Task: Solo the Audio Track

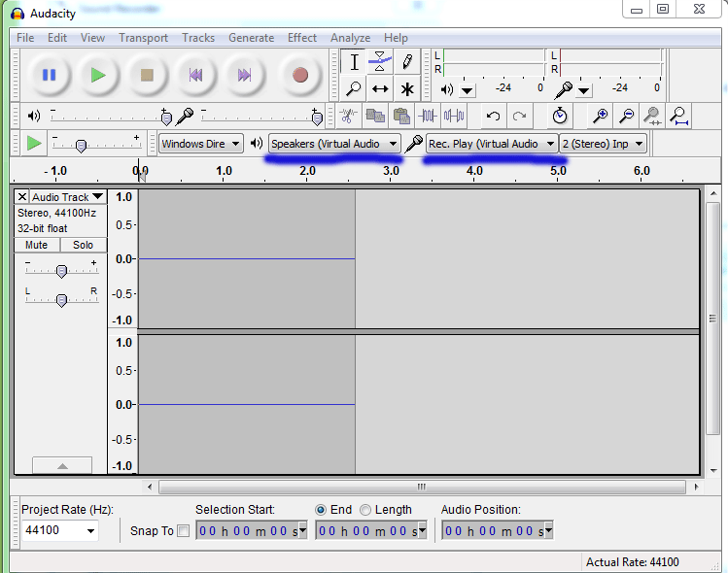Action: pyautogui.click(x=84, y=245)
